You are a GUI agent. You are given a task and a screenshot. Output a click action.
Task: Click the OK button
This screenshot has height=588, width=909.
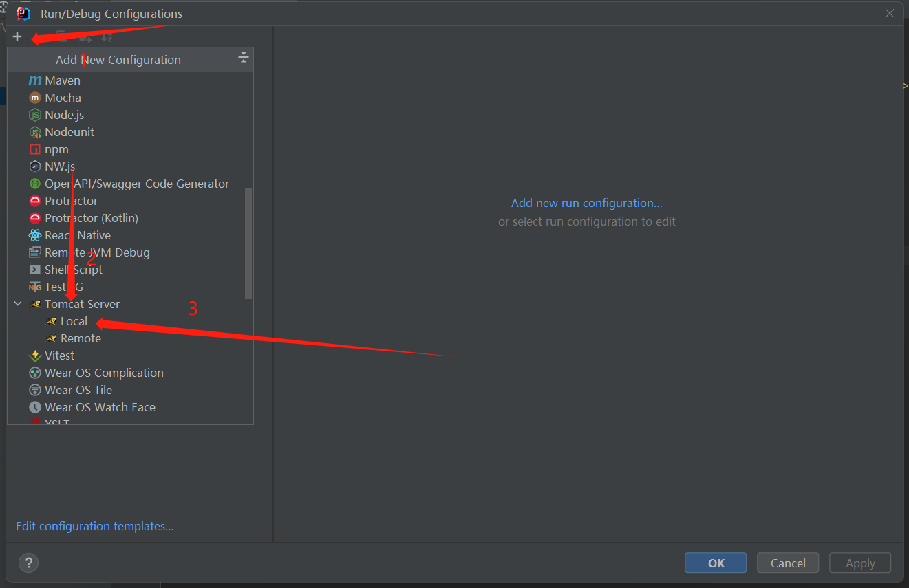click(x=716, y=563)
